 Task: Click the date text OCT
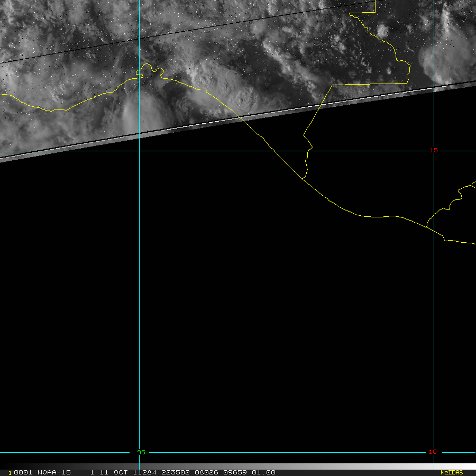point(121,472)
